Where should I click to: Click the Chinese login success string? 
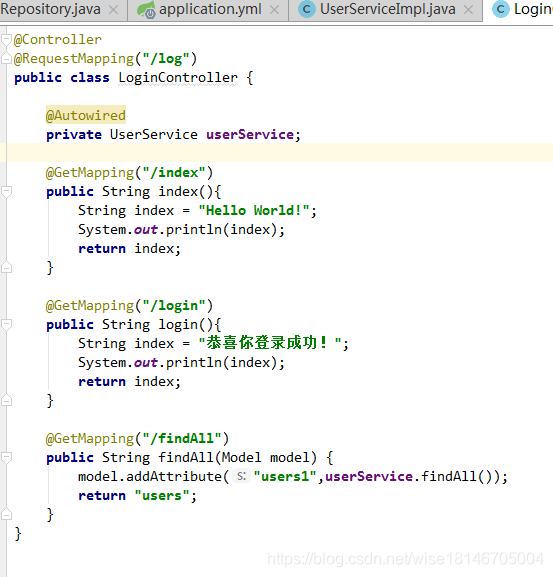(x=270, y=343)
